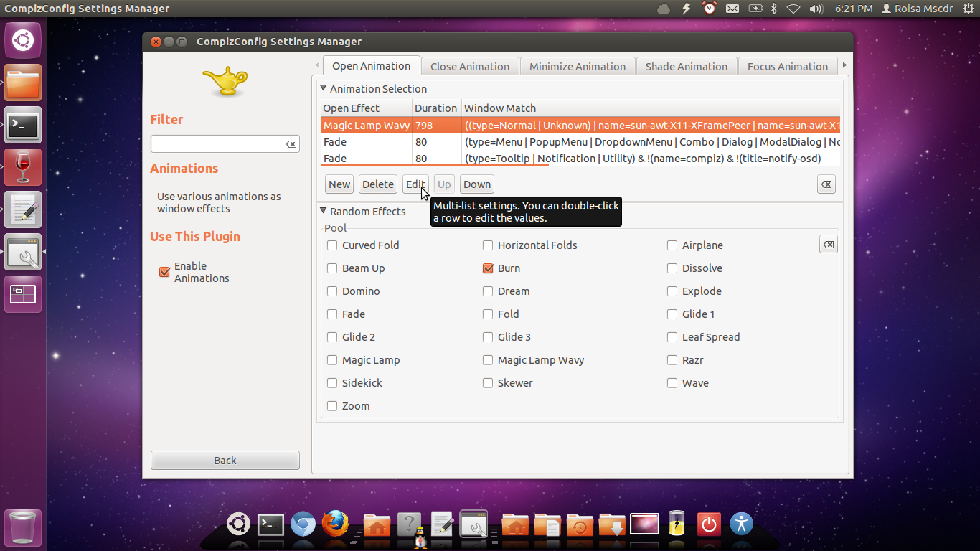Click the Back button
Screen dimensions: 980x551
tap(225, 460)
